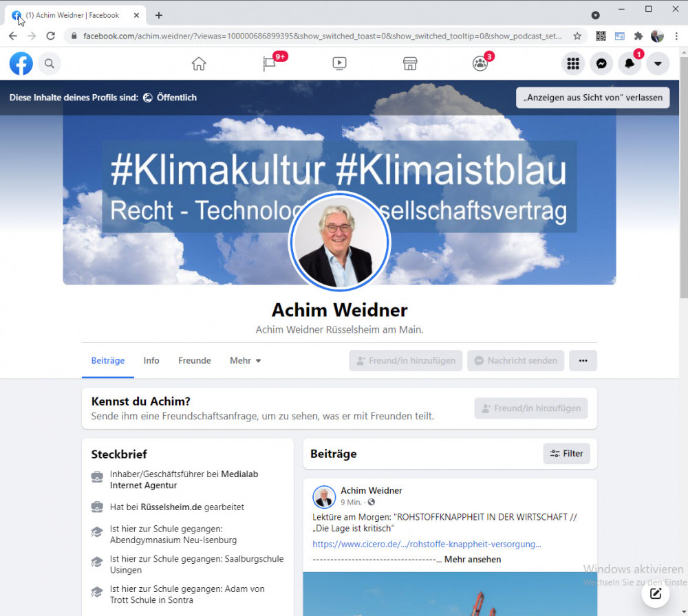
Task: Switch to the Info tab
Action: point(151,361)
